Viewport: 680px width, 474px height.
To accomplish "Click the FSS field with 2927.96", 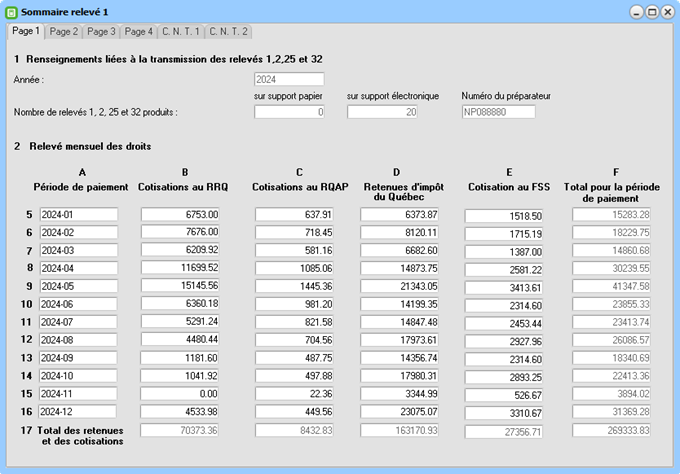I will coord(503,342).
